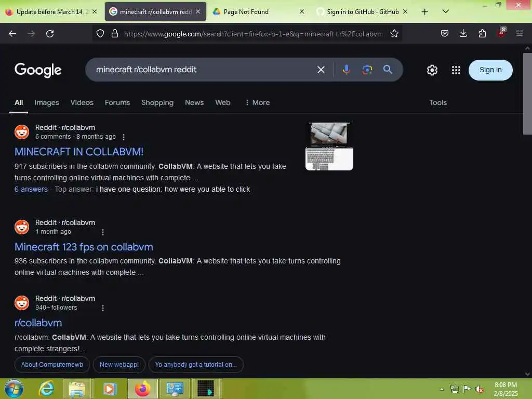Bookmark this page with the star icon

[394, 34]
